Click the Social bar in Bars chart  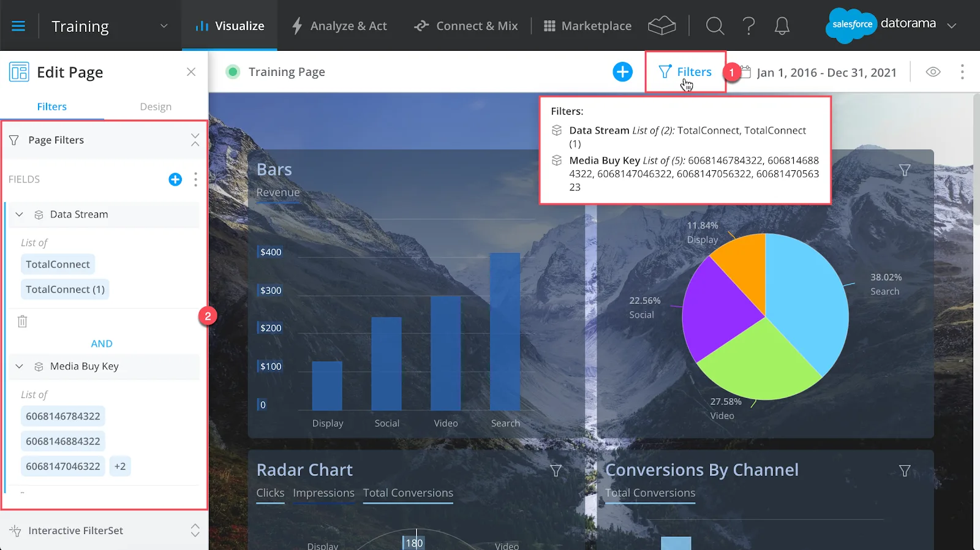tap(386, 364)
